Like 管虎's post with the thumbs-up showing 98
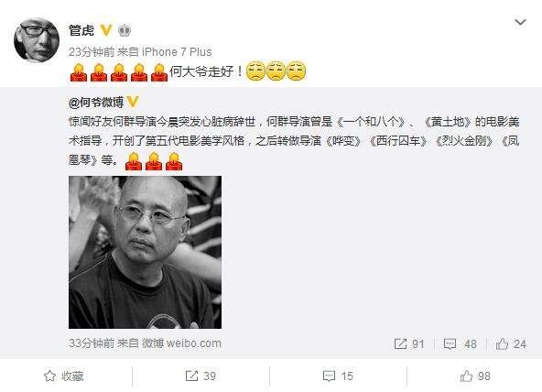 tap(475, 376)
